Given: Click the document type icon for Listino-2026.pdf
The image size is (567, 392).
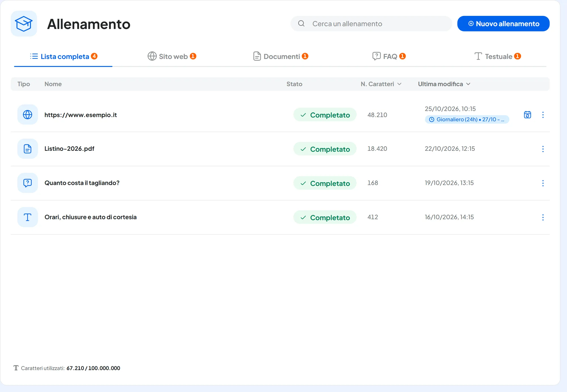Looking at the screenshot, I should pyautogui.click(x=27, y=149).
